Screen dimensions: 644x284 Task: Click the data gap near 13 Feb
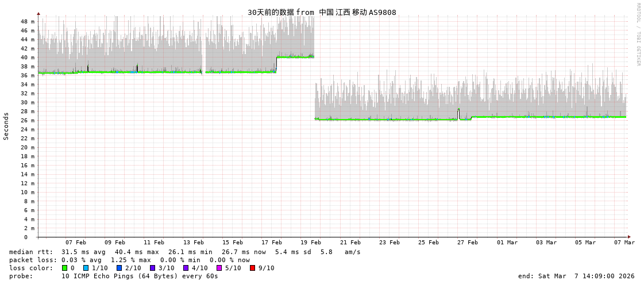tap(204, 45)
